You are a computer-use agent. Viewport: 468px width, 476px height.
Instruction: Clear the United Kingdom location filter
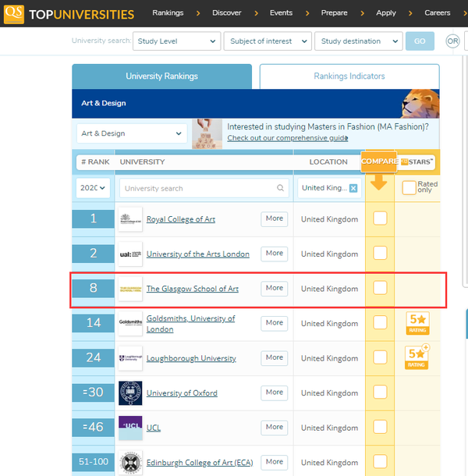tap(353, 188)
